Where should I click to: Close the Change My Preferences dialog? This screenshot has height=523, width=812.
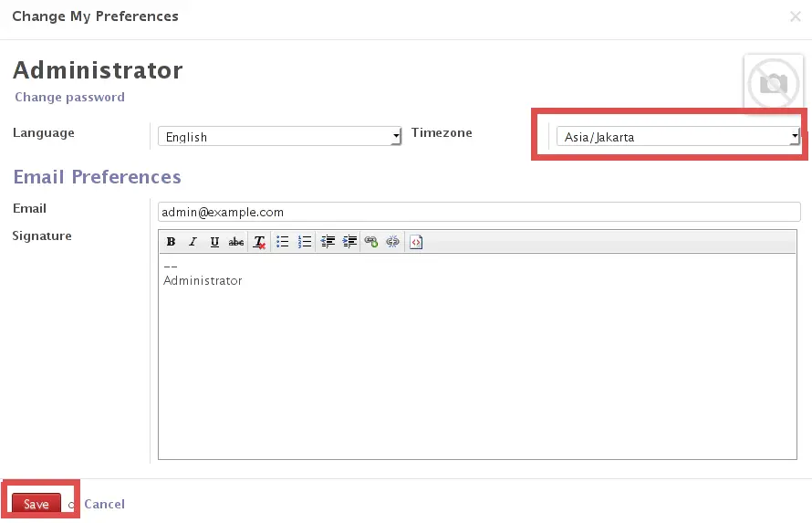(x=796, y=16)
